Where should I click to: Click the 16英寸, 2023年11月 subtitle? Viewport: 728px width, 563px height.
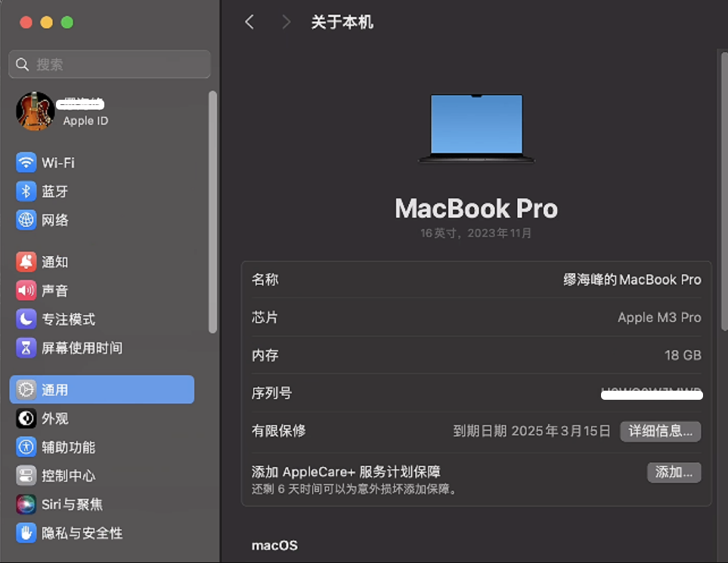click(476, 233)
